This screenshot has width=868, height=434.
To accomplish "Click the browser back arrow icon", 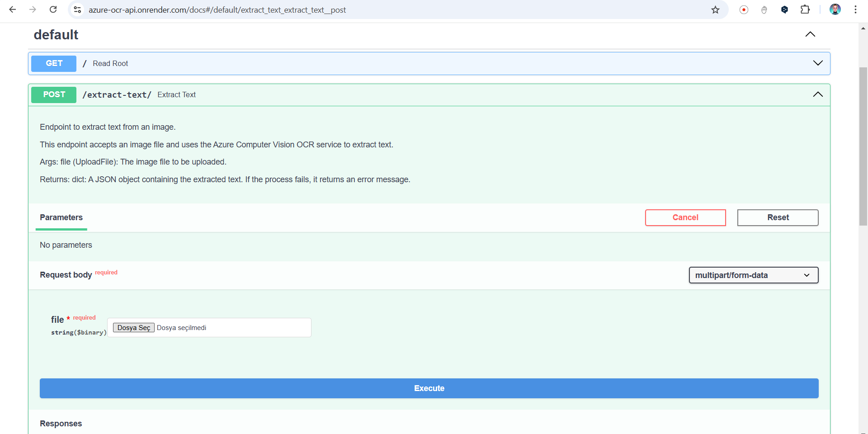I will tap(13, 9).
